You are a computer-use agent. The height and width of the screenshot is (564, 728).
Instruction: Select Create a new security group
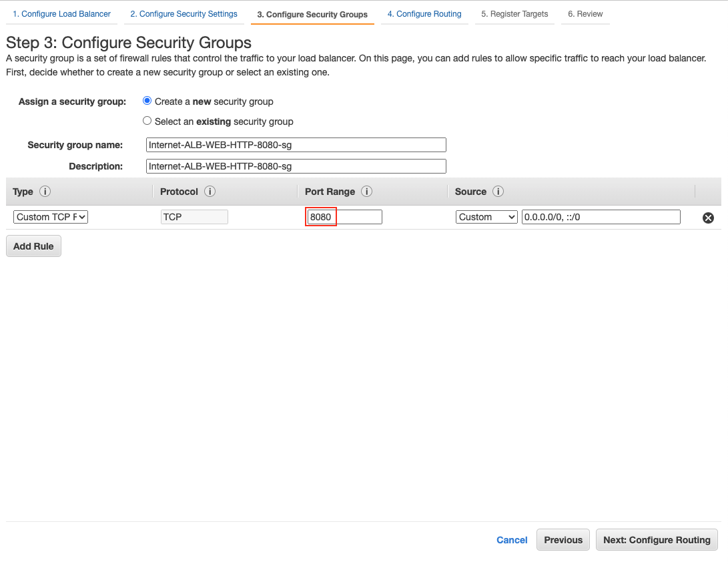tap(147, 101)
